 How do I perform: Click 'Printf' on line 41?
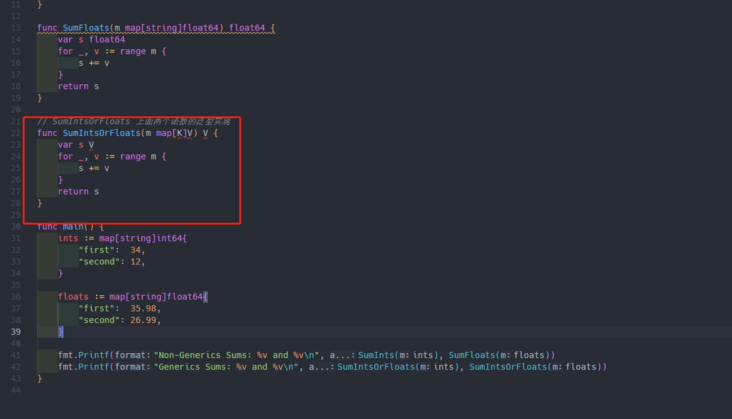click(94, 355)
